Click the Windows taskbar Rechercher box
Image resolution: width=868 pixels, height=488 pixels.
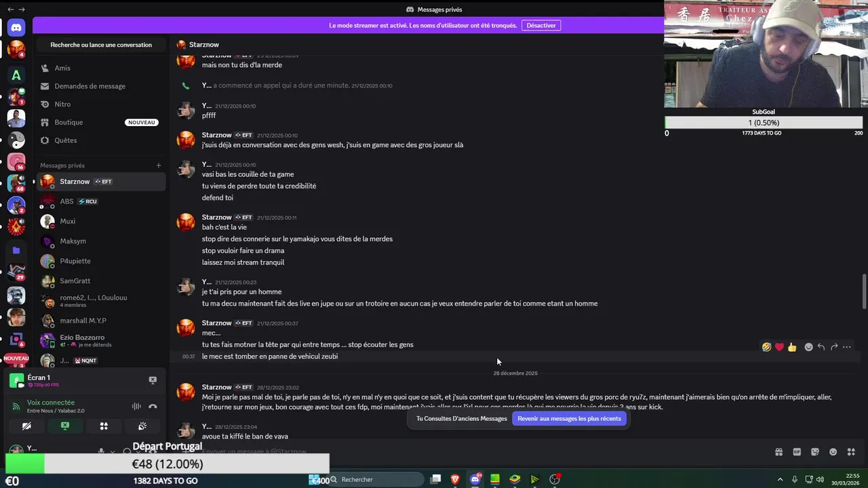click(x=377, y=479)
